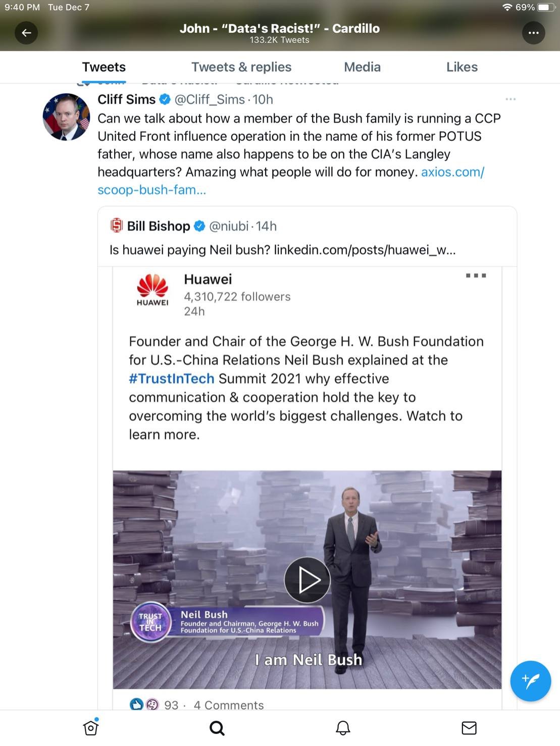Open the Home tab icon
The image size is (560, 746).
pyautogui.click(x=91, y=727)
